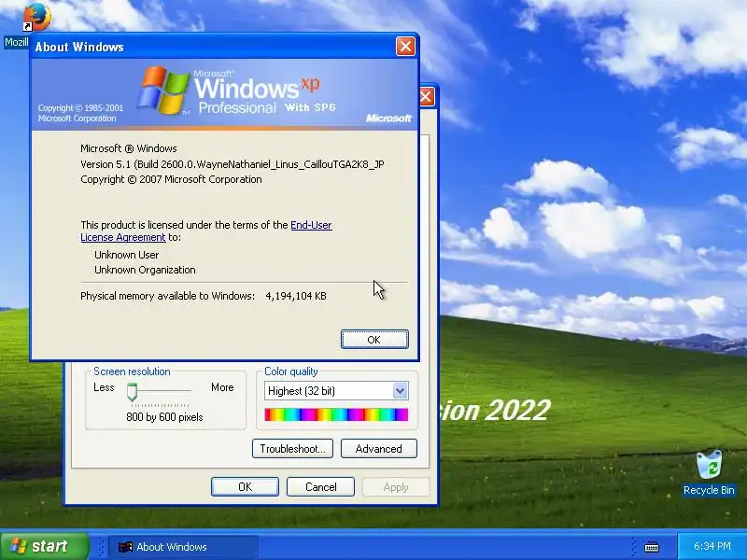Close the About Windows dialog
Screen dimensions: 747x560
405,47
